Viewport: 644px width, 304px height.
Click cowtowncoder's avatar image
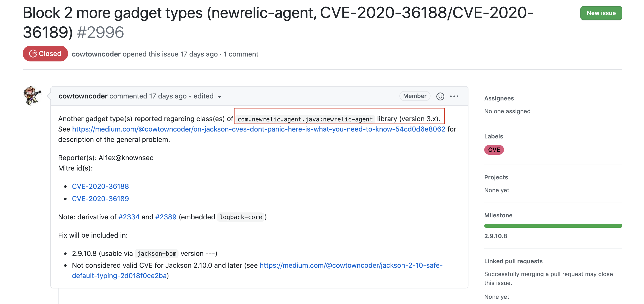33,96
